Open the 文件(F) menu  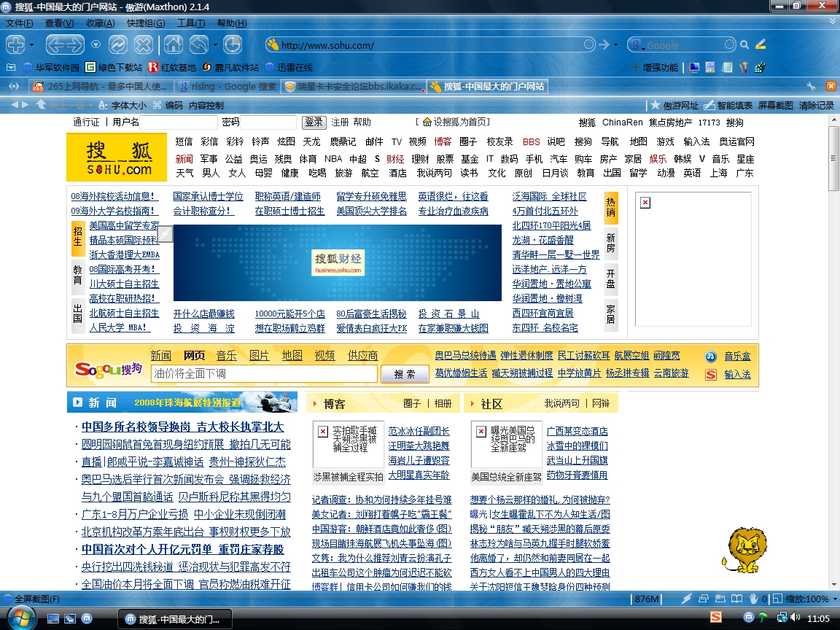tap(19, 23)
